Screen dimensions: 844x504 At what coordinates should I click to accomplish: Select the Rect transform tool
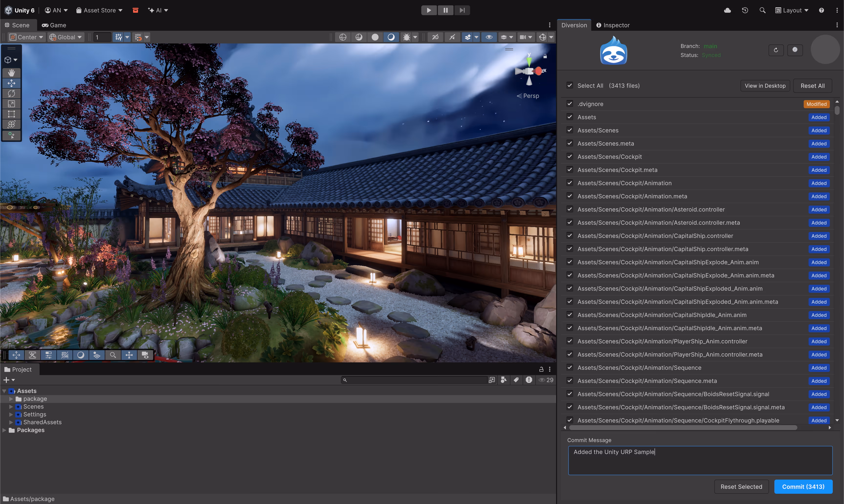pos(11,114)
